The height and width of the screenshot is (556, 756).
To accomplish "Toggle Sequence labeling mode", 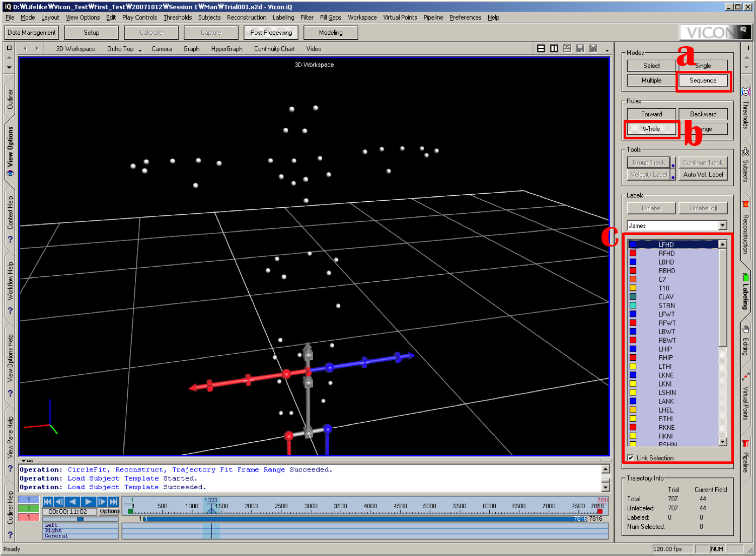I will coord(703,81).
